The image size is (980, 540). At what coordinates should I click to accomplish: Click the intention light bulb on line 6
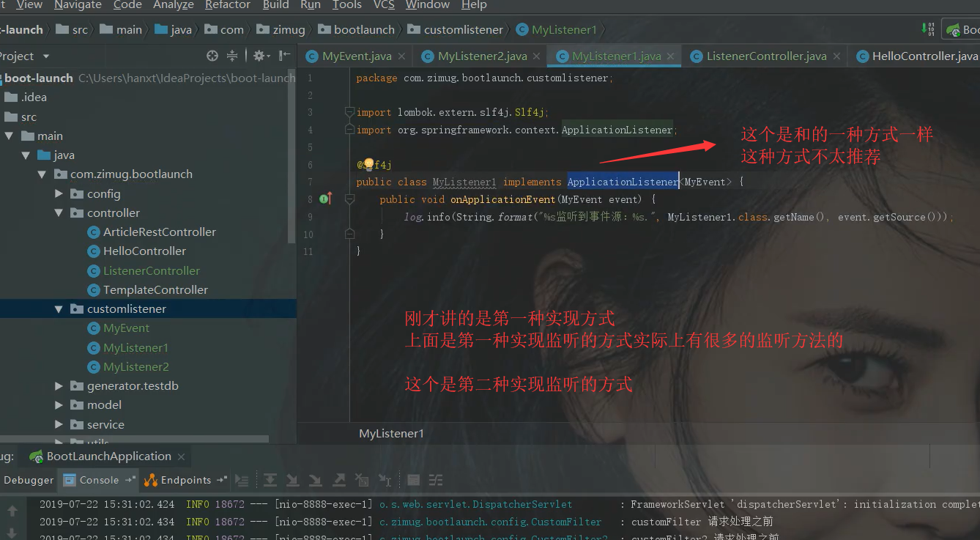click(368, 164)
